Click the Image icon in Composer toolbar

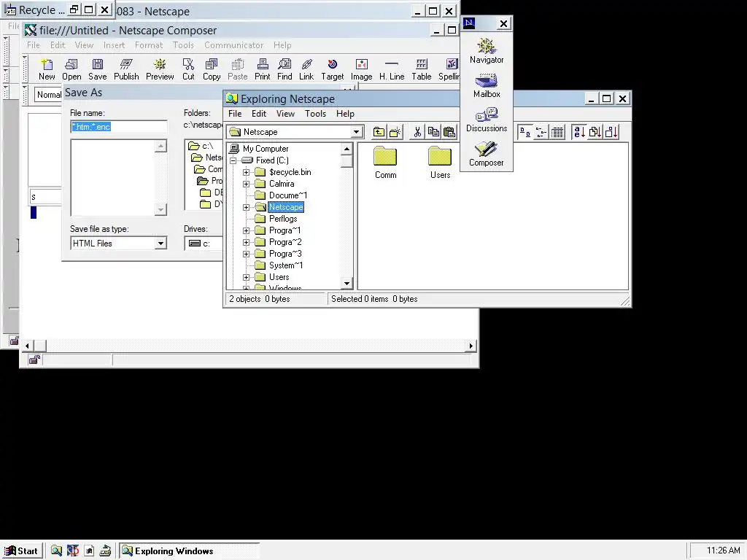361,69
